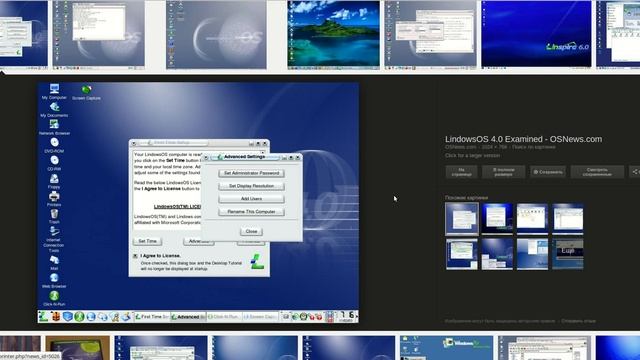Toggle the I Agree to License checkbox
The image size is (640, 360).
pos(135,256)
